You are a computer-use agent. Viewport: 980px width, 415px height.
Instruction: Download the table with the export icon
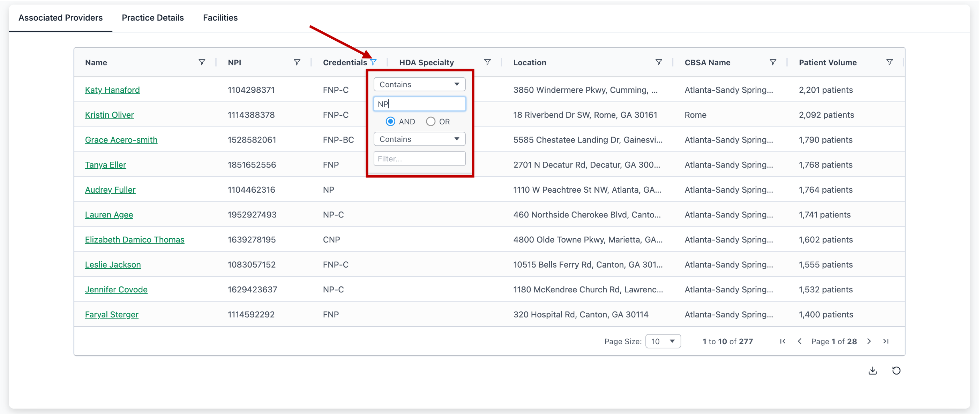(x=872, y=370)
